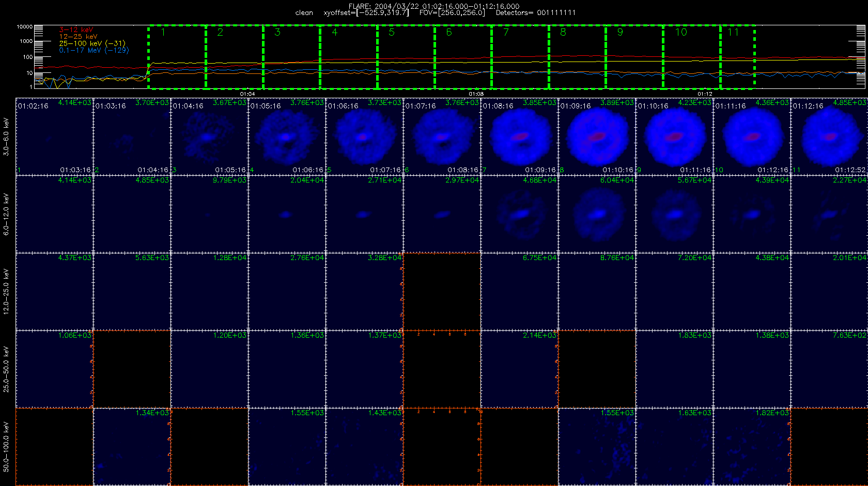The width and height of the screenshot is (868, 486).
Task: Click the 9.79E+03 peak value label
Action: [230, 180]
